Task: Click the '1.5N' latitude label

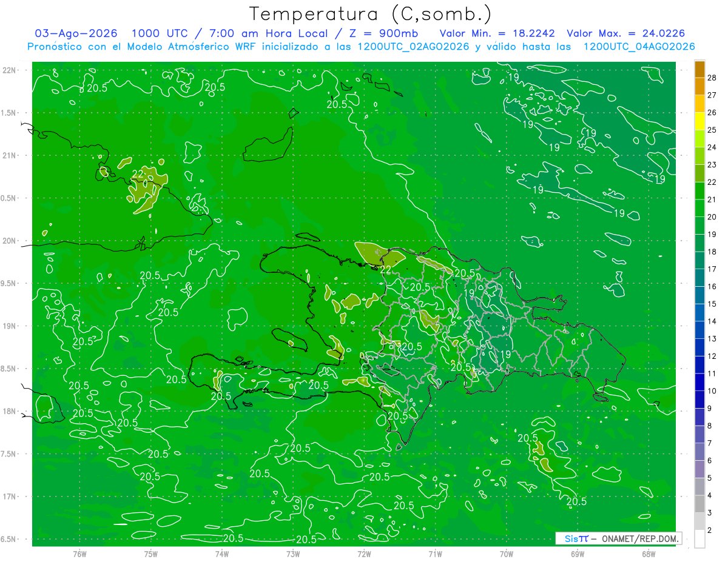Action: coord(8,113)
